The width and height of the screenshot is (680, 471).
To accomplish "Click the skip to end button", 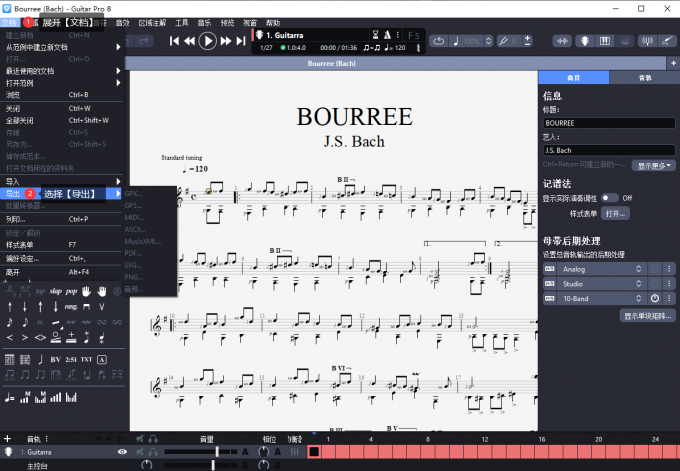I will point(240,41).
